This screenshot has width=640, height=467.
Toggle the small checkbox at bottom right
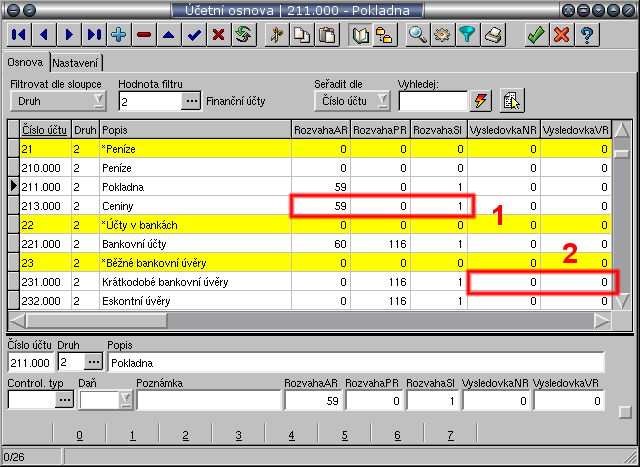click(624, 411)
